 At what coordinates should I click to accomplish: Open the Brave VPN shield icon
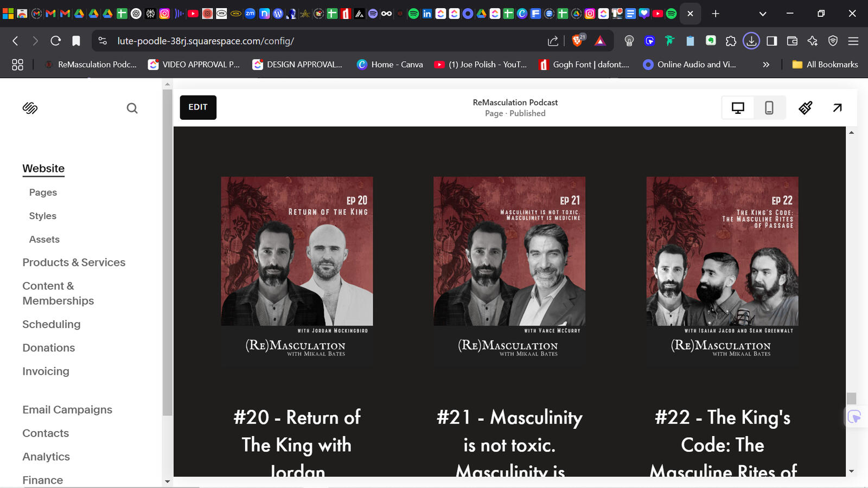833,41
